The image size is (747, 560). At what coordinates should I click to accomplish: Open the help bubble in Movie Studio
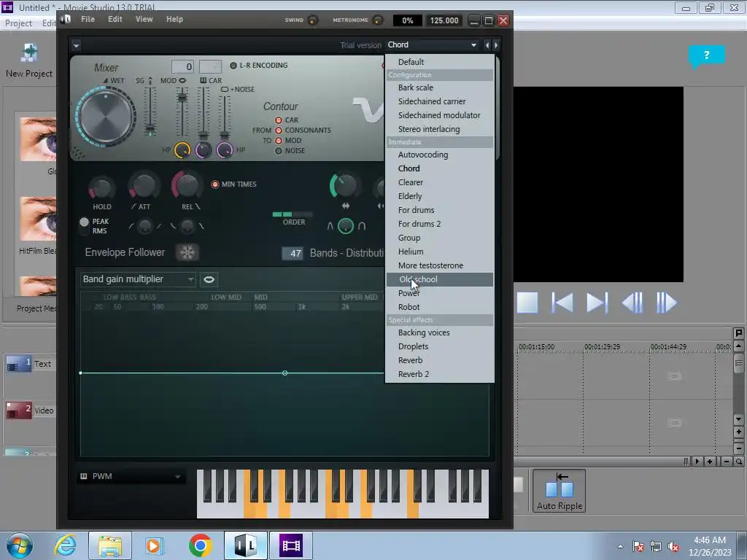(706, 55)
